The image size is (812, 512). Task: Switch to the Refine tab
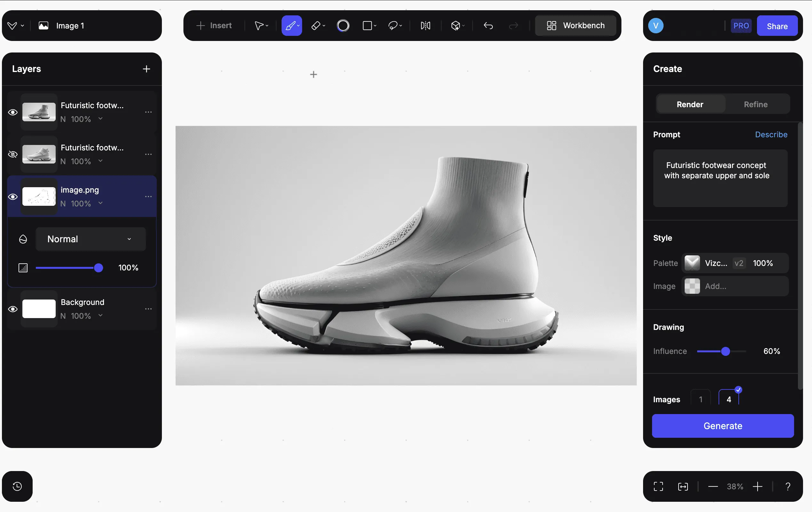(755, 104)
